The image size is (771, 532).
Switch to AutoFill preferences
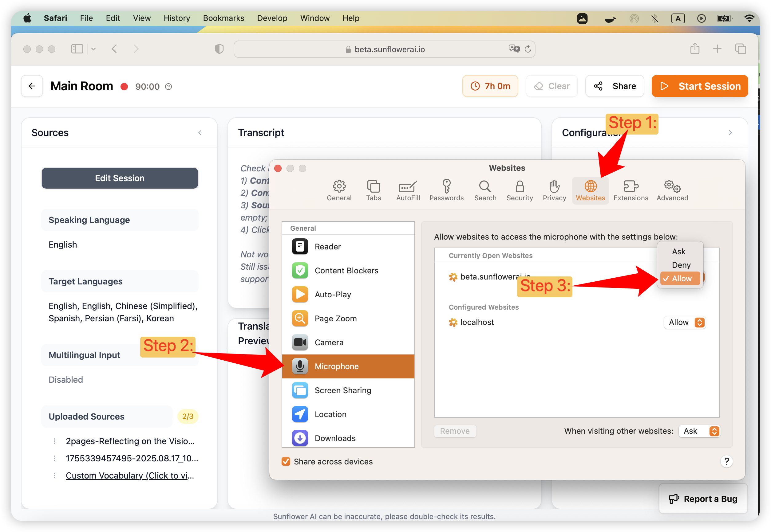pos(408,190)
